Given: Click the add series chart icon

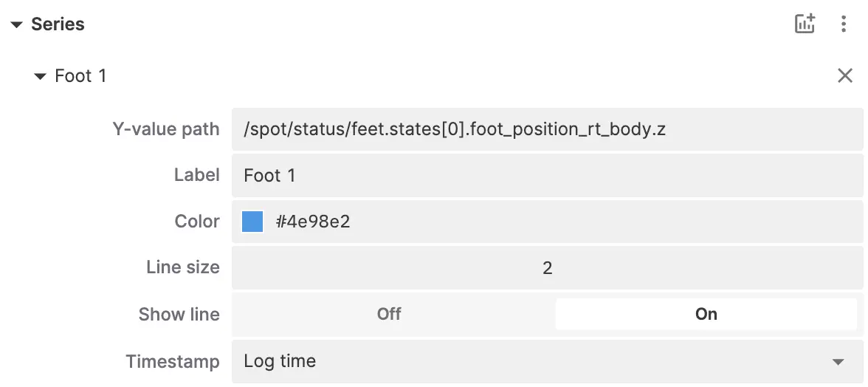Looking at the screenshot, I should [805, 24].
